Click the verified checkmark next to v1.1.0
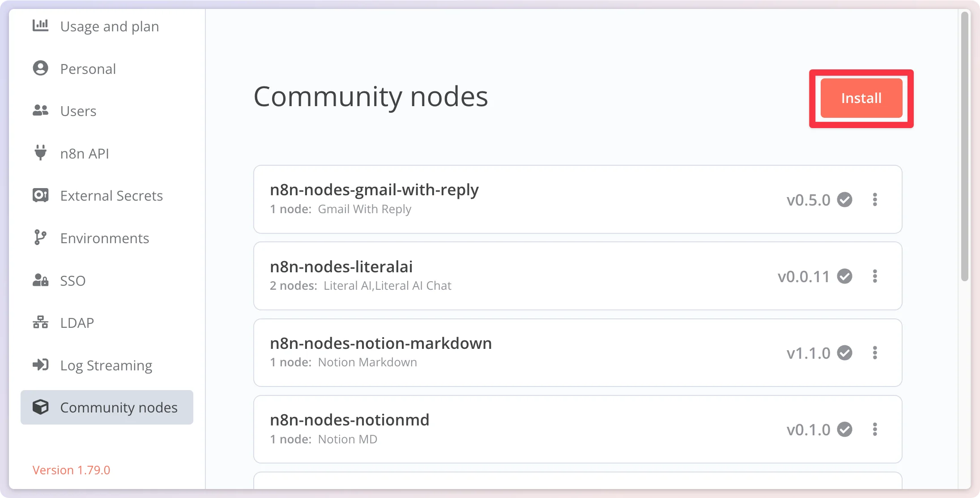This screenshot has width=980, height=498. 845,352
